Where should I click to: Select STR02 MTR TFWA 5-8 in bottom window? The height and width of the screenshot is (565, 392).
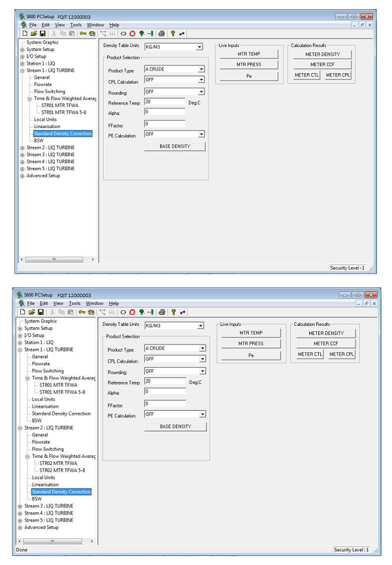point(62,470)
